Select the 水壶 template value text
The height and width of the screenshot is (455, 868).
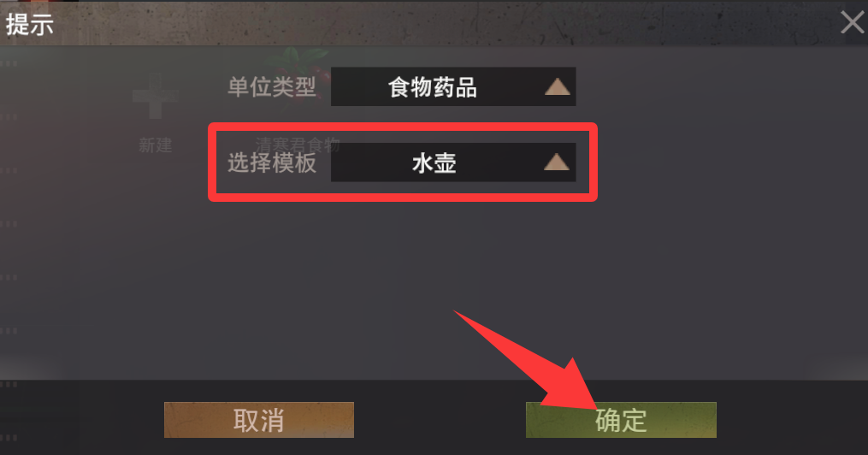(434, 163)
